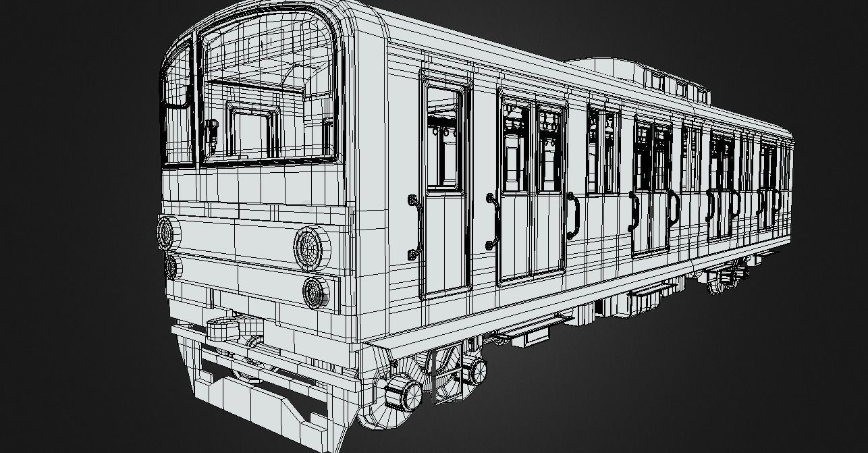868x453 pixels.
Task: Select the front coupler of the train
Action: click(223, 329)
